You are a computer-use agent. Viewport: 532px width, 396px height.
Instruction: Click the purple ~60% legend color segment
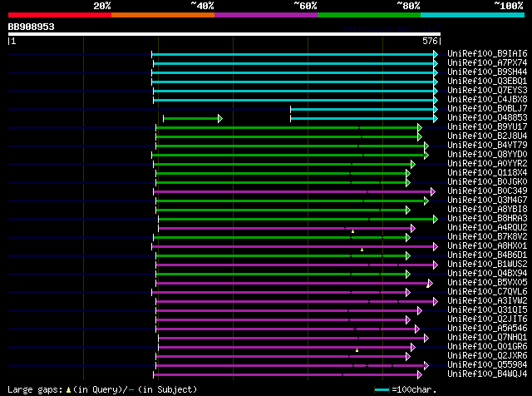pos(266,15)
